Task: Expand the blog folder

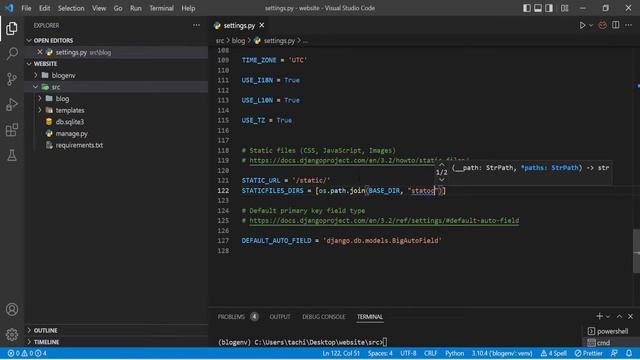Action: [40, 99]
